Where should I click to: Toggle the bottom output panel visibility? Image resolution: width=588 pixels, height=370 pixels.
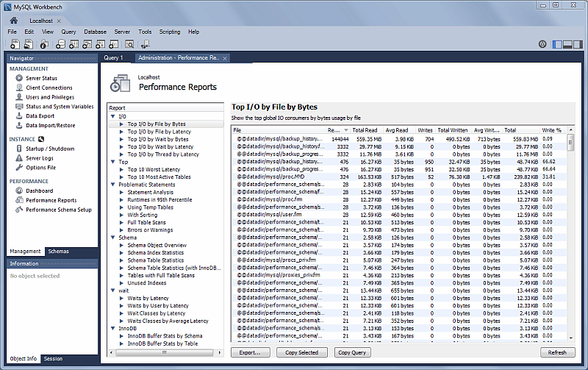567,44
